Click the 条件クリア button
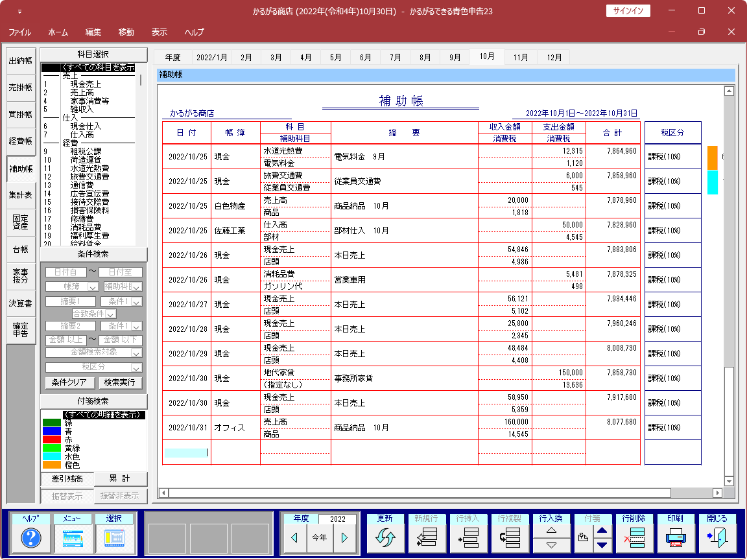 click(69, 382)
